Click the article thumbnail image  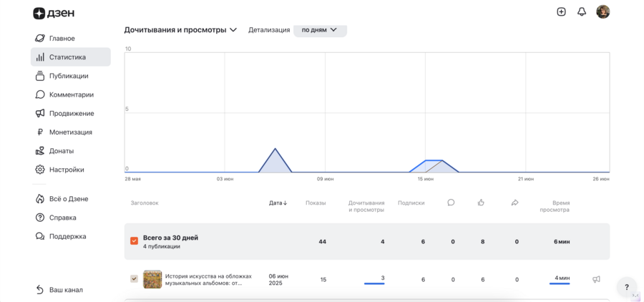[152, 279]
